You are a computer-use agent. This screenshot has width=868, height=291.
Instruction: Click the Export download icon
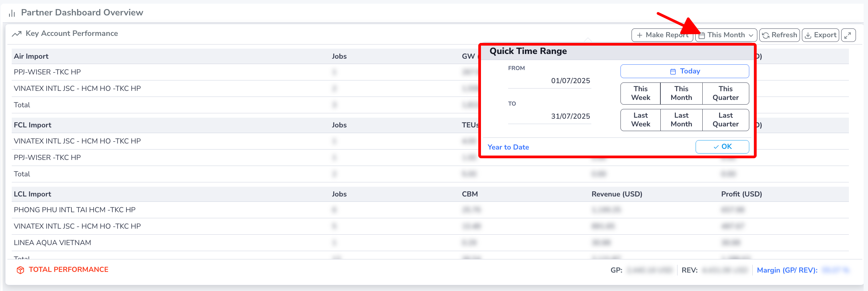[x=808, y=35]
